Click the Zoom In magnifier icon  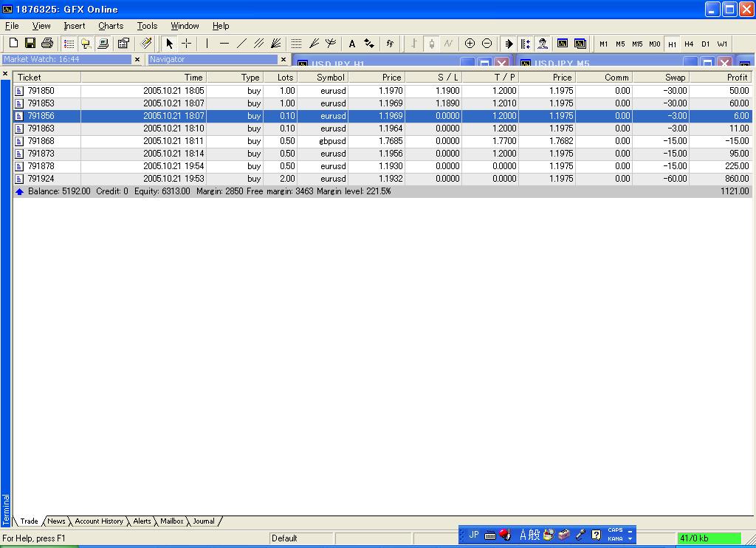(470, 44)
